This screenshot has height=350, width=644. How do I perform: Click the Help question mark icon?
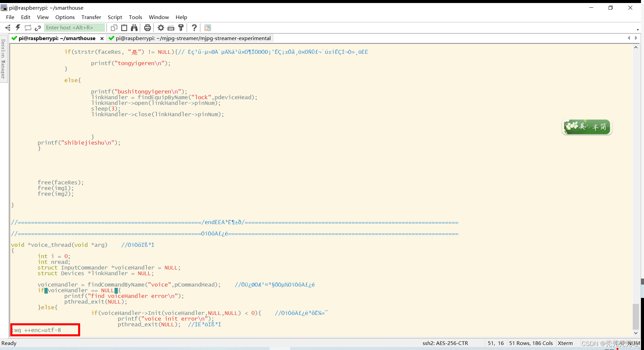coord(194,28)
